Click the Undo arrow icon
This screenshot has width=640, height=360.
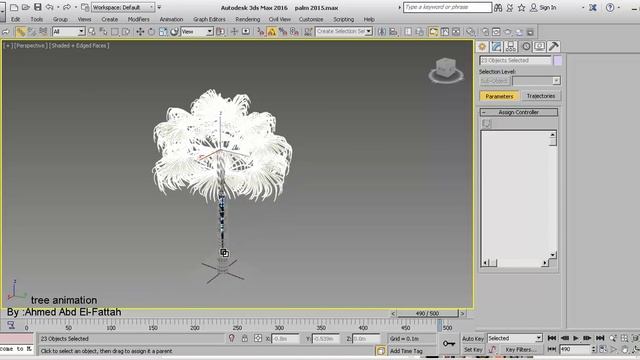pos(49,7)
